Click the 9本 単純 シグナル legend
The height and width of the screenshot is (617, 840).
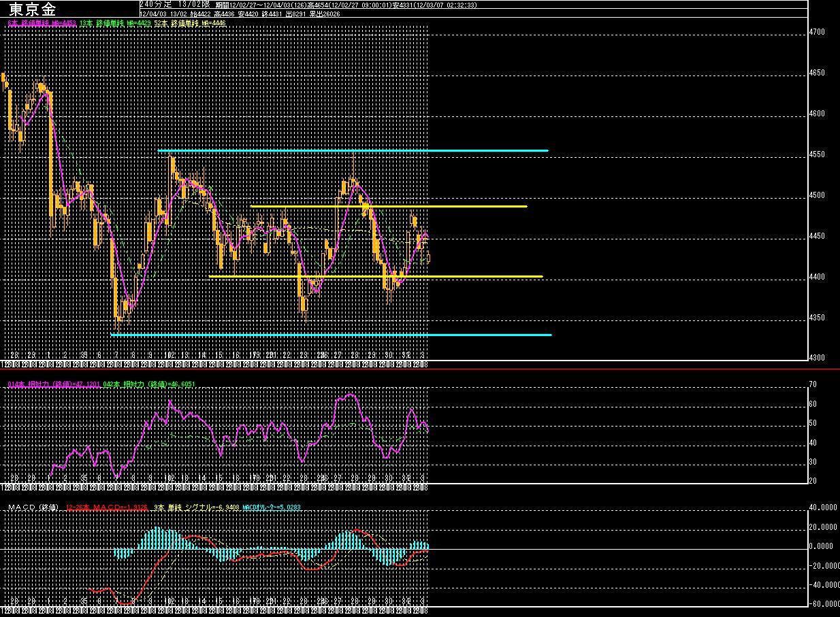coord(195,507)
